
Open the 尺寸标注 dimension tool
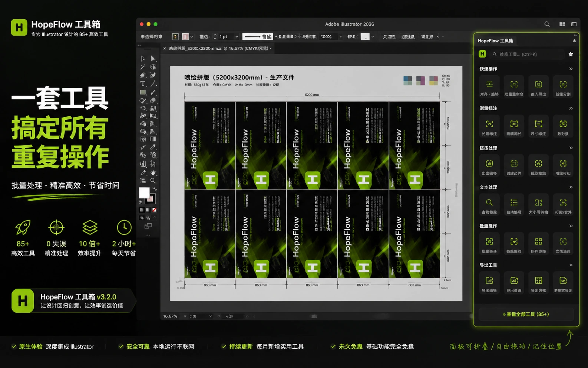coord(538,127)
